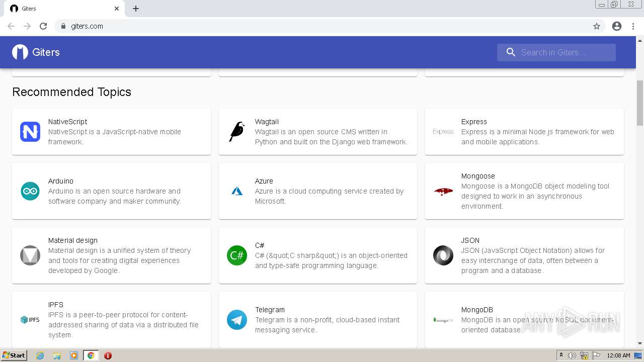Viewport: 644px width, 362px height.
Task: Close the Giters browser tab
Action: point(117,9)
